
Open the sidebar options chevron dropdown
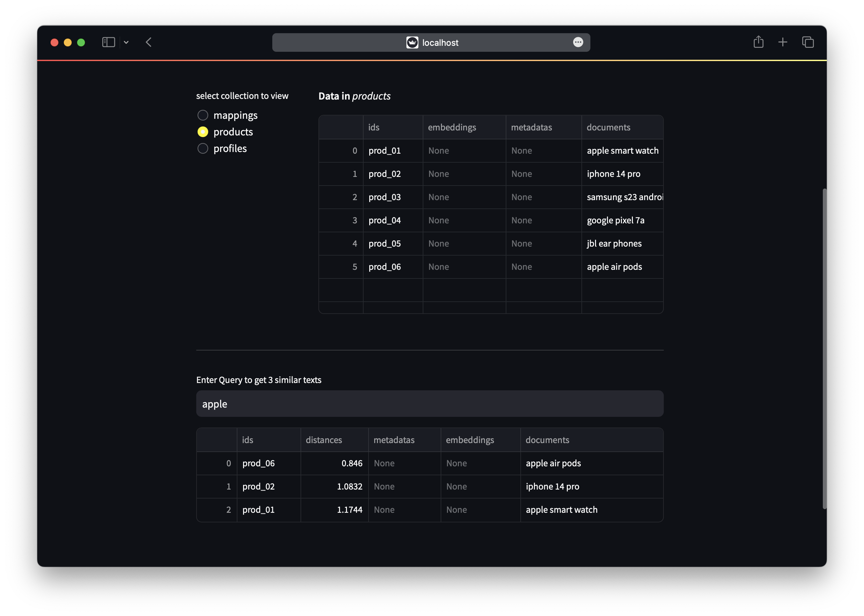[127, 42]
